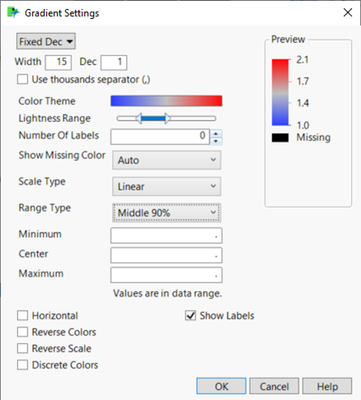Viewport: 361px width, 400px height.
Task: Click the Help button
Action: [x=327, y=386]
